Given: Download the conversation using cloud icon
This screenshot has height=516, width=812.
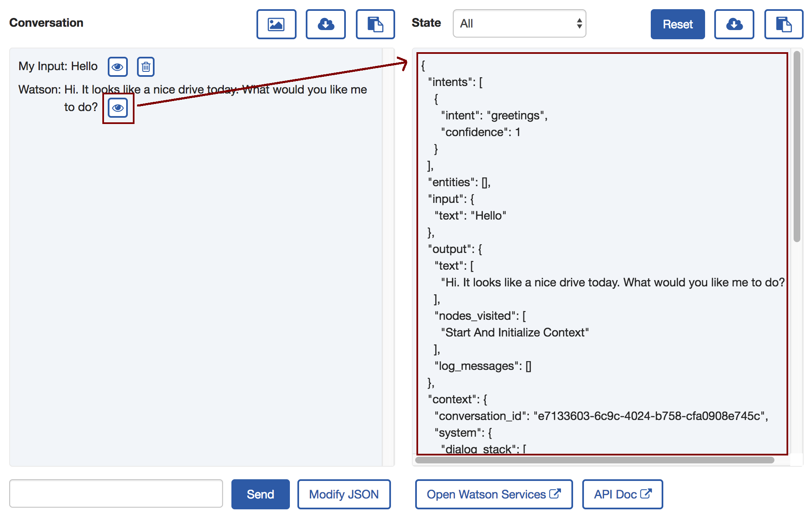Looking at the screenshot, I should click(x=326, y=24).
